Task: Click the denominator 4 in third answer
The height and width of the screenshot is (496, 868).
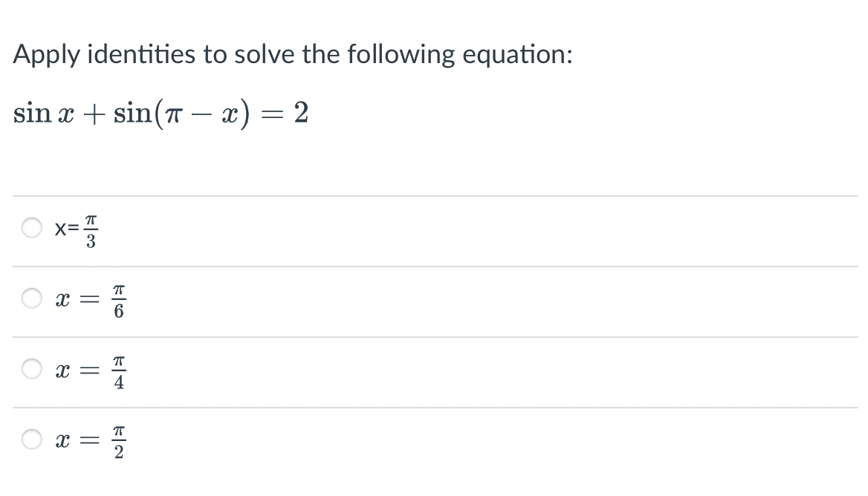Action: pyautogui.click(x=118, y=382)
